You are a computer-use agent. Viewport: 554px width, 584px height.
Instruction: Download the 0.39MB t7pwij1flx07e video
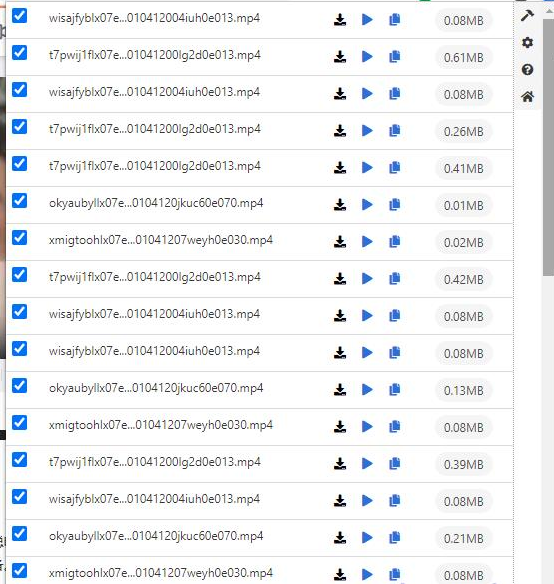(340, 464)
